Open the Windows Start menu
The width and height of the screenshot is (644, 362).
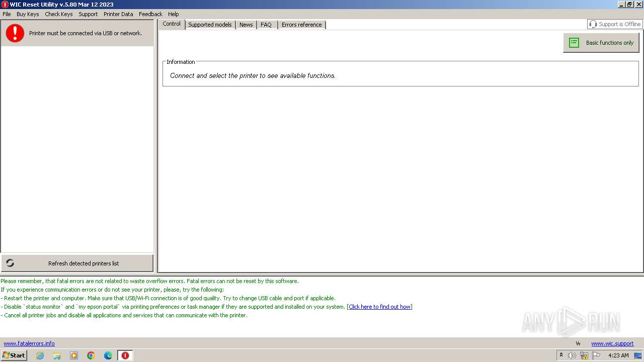(x=14, y=355)
